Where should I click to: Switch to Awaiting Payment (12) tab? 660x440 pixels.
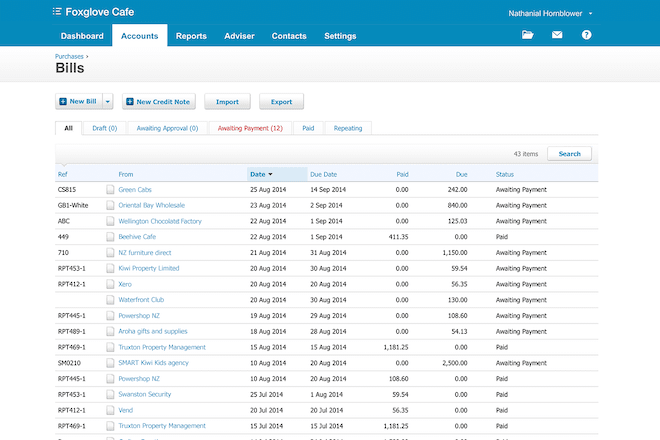250,128
